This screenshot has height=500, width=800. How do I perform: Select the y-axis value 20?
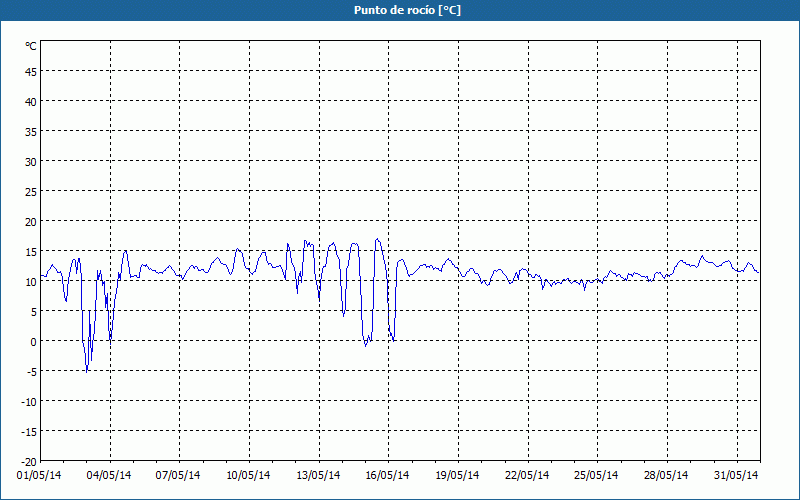click(31, 222)
